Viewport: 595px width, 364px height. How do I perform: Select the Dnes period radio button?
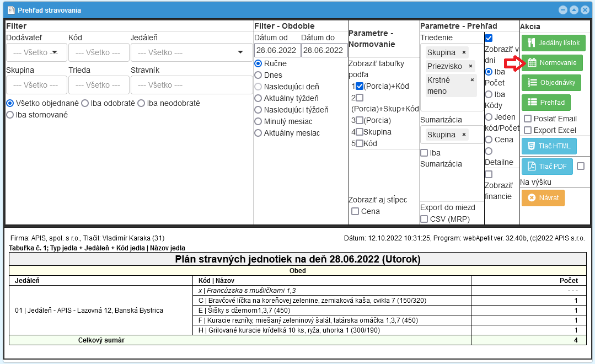(258, 75)
